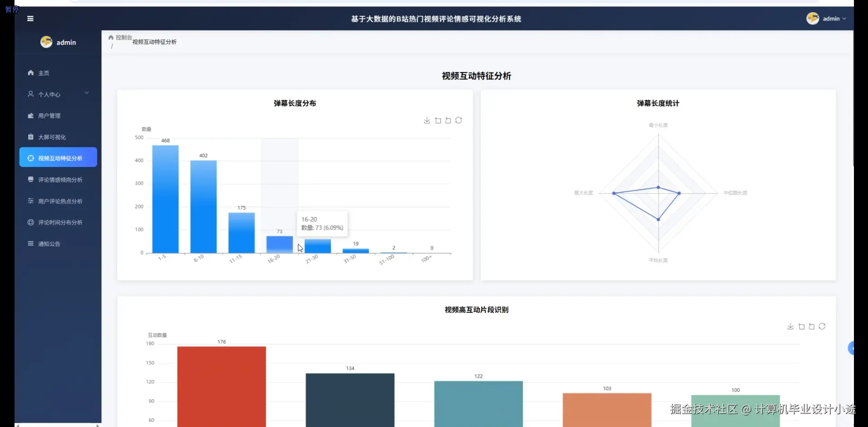Click the 控制台 breadcrumb link
This screenshot has height=427, width=868.
[x=123, y=37]
